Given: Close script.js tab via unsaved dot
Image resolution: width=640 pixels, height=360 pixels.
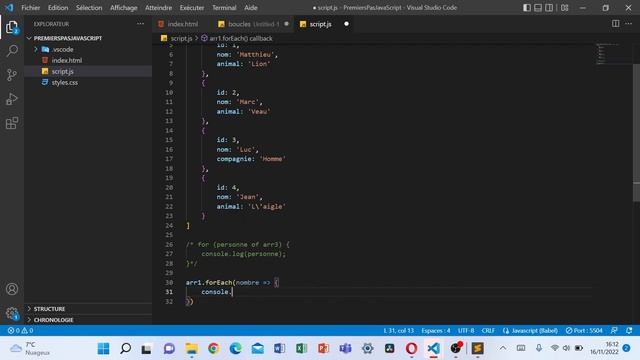Looking at the screenshot, I should pos(346,24).
